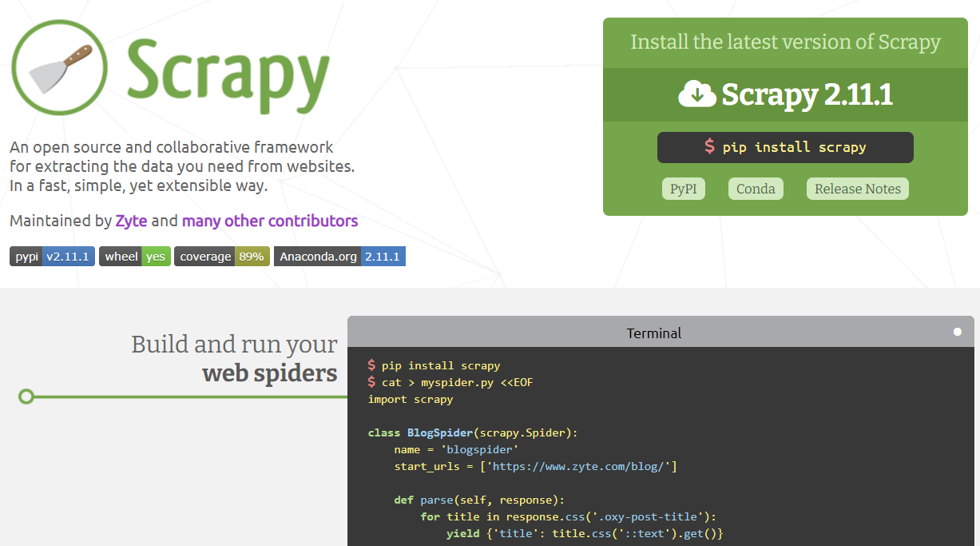Click the red dollar prompt in install box

click(x=709, y=147)
